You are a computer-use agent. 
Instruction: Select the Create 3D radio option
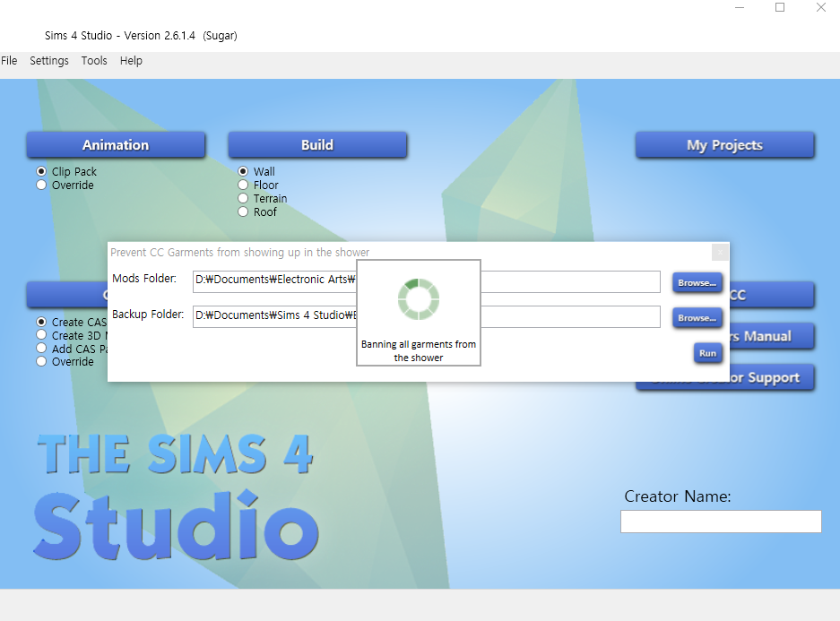[x=72, y=335]
